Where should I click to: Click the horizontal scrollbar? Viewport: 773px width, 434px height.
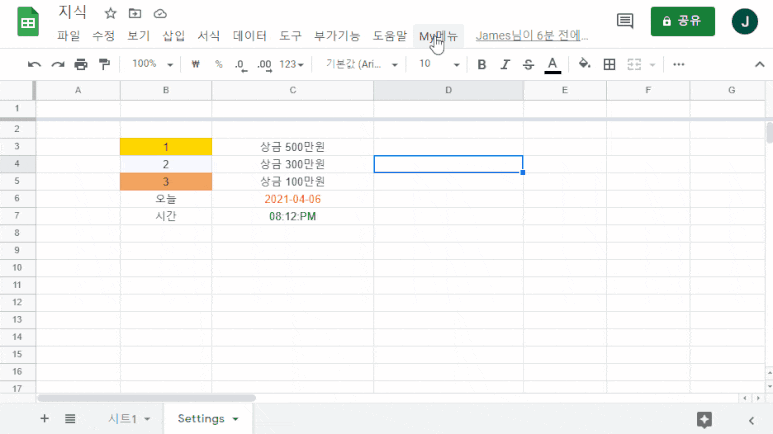pos(147,398)
